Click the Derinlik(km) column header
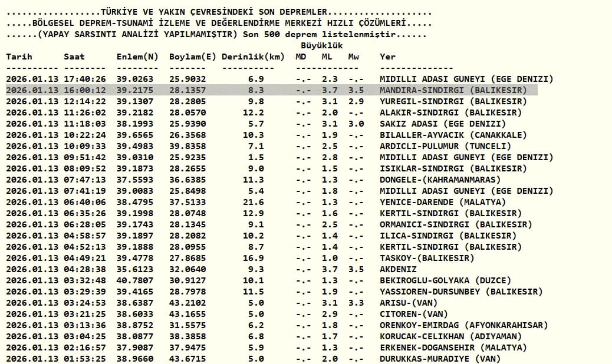 (253, 57)
